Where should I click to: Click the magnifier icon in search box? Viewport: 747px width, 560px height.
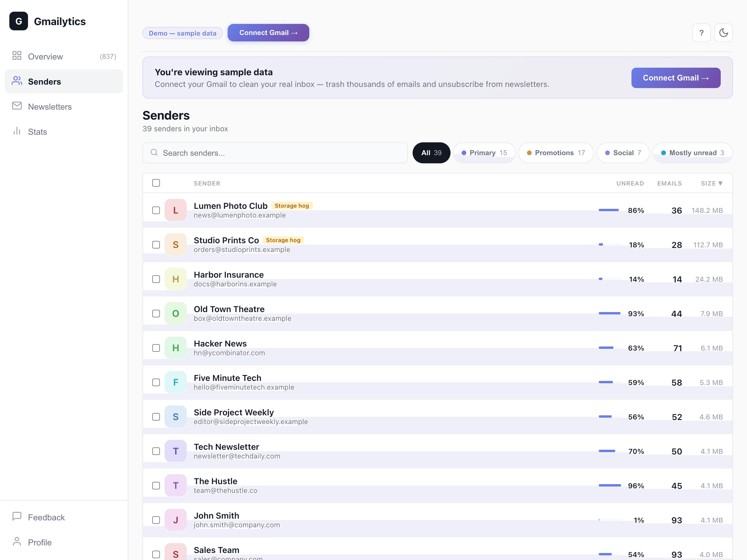[154, 153]
